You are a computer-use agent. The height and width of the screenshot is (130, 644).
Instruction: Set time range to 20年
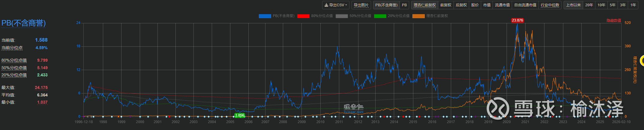tap(589, 5)
